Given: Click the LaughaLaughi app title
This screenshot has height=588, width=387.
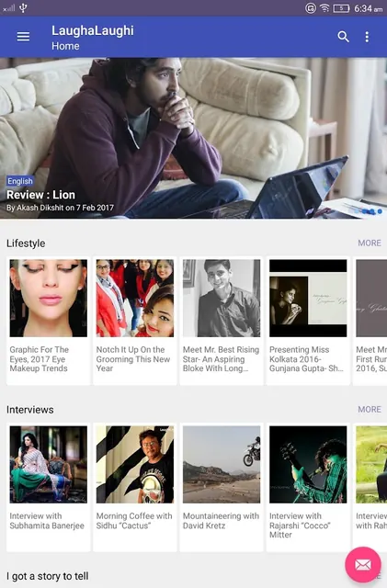Looking at the screenshot, I should (x=93, y=30).
